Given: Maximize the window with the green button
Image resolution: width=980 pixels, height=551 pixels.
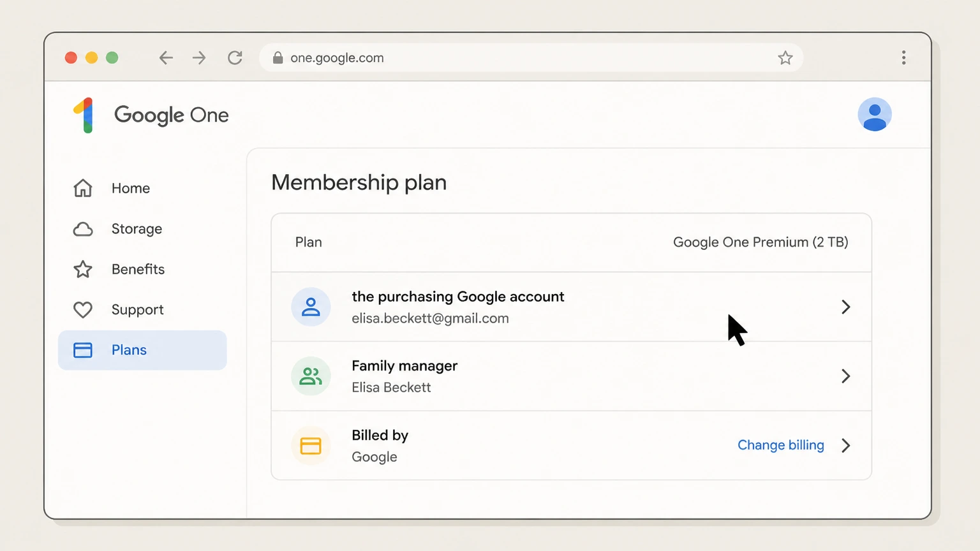Looking at the screenshot, I should click(112, 58).
